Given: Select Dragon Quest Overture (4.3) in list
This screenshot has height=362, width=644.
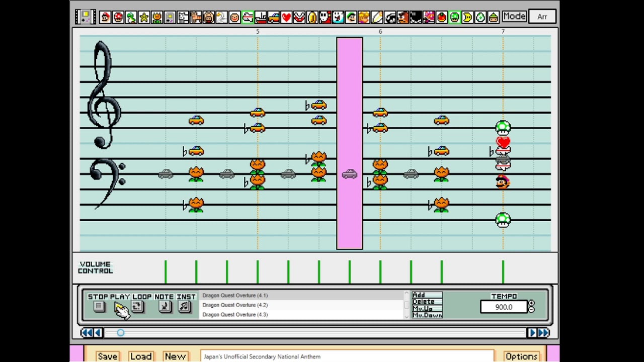Looking at the screenshot, I should click(x=302, y=315).
